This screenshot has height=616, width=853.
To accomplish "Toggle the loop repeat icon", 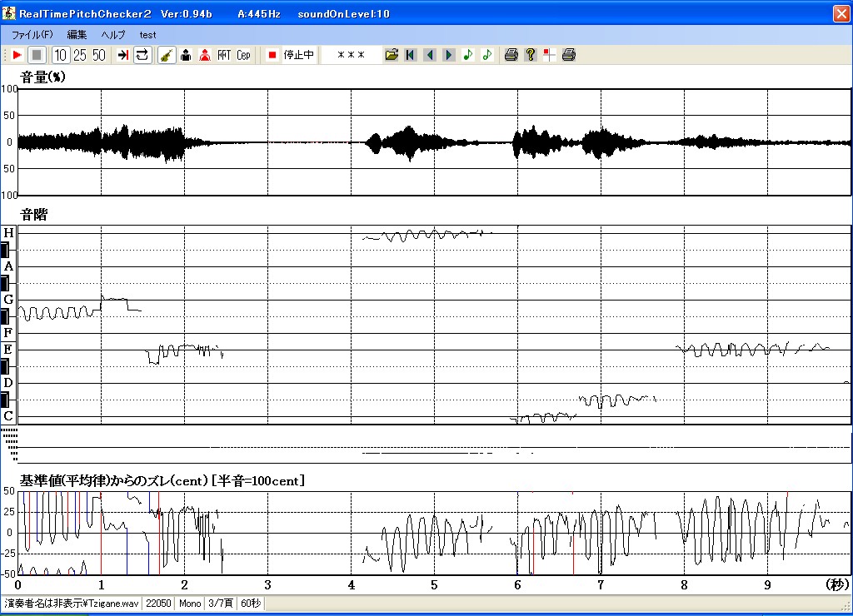I will point(142,55).
